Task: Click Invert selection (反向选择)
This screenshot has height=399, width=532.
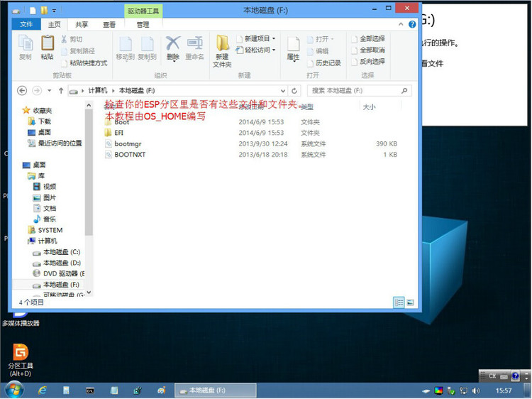Action: pos(368,62)
